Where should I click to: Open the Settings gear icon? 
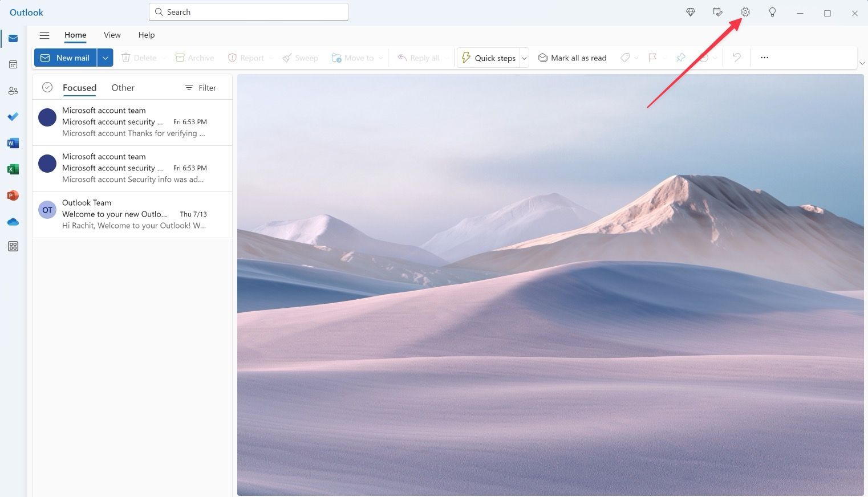[745, 12]
